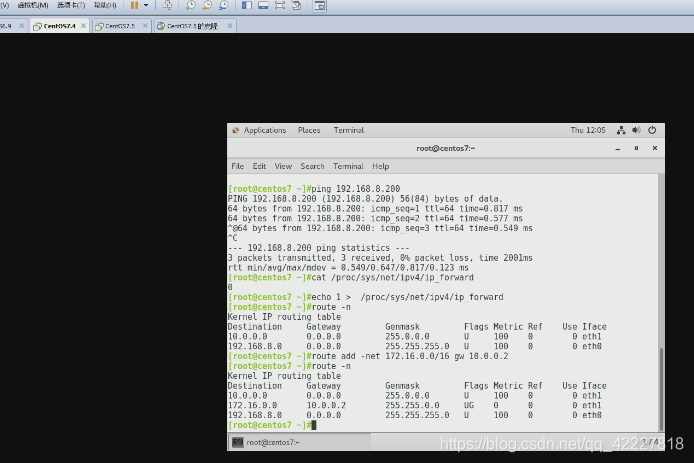Close the CentOS7.4 tab
The image size is (694, 463).
83,26
